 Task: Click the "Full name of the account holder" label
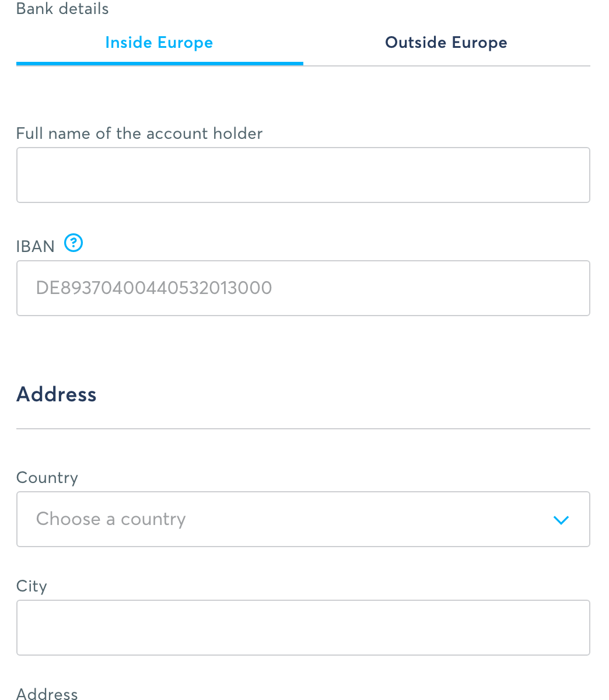pyautogui.click(x=139, y=134)
